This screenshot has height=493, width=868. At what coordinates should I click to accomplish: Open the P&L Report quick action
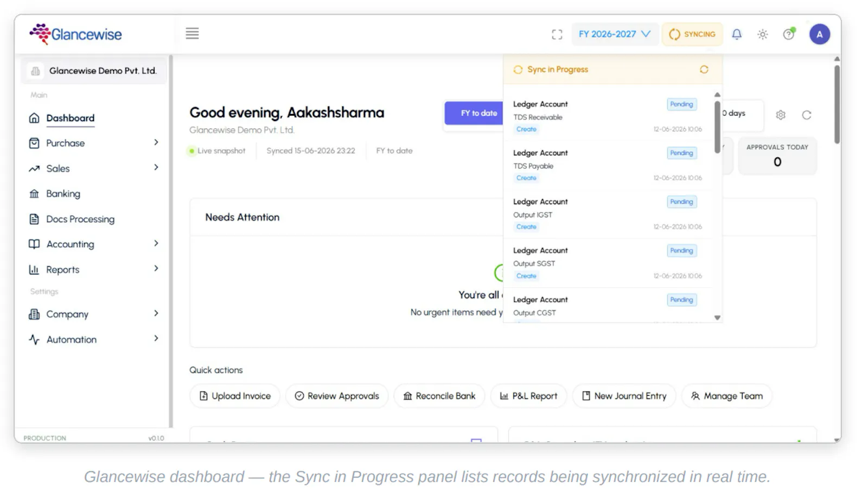528,396
